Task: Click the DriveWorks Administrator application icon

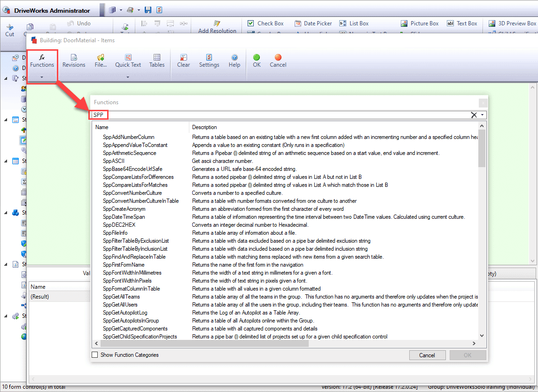Action: coord(6,10)
